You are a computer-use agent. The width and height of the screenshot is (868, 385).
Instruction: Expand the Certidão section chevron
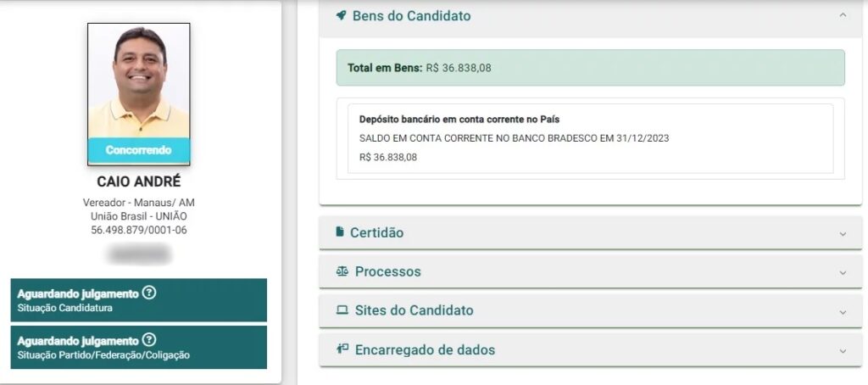842,233
